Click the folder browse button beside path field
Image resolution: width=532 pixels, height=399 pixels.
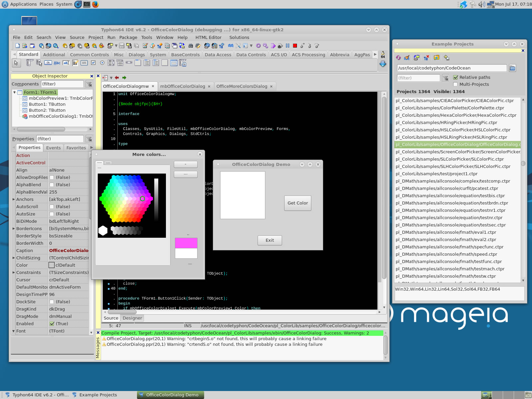[x=512, y=68]
